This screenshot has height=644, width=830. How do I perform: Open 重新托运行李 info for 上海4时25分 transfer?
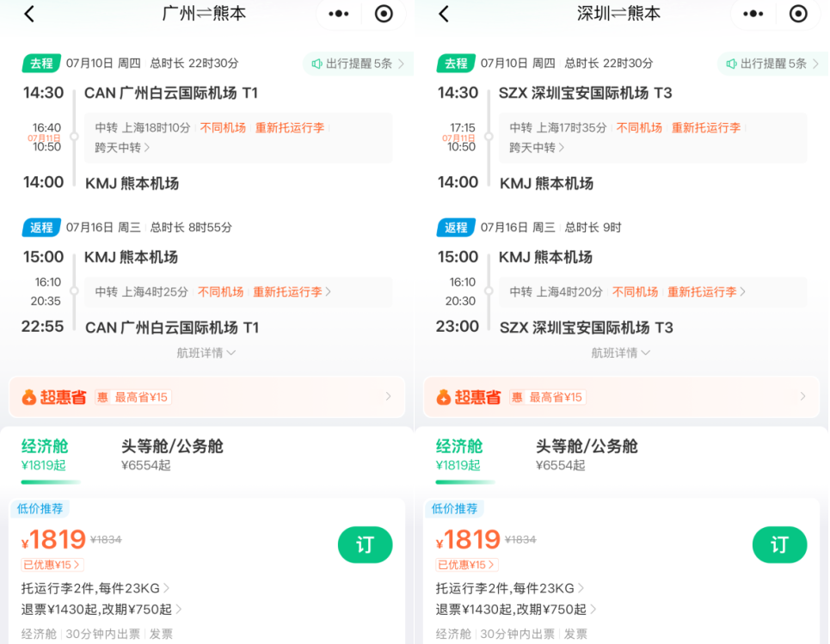click(x=292, y=292)
